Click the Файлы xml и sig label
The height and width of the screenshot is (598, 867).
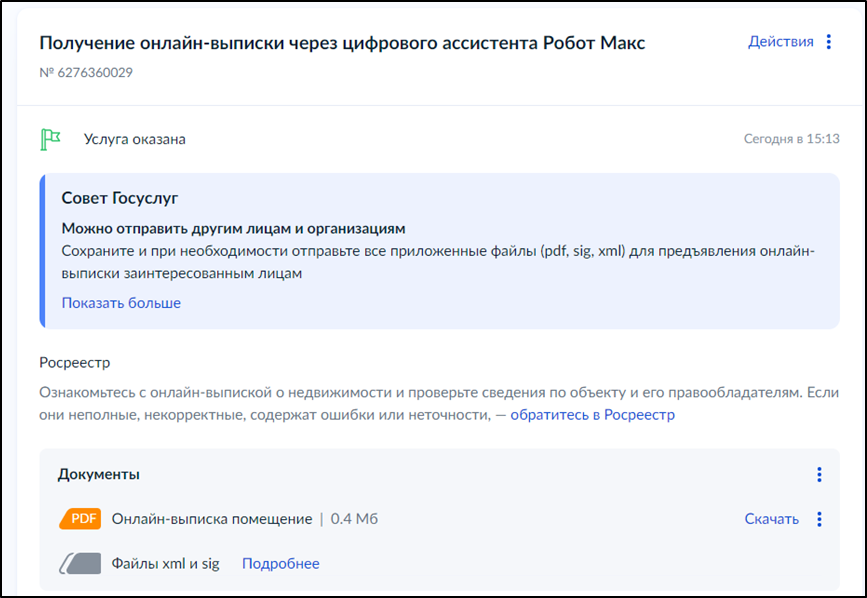[x=166, y=564]
